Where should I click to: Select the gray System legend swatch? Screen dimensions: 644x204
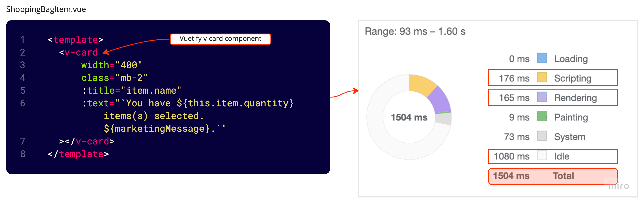tap(542, 136)
